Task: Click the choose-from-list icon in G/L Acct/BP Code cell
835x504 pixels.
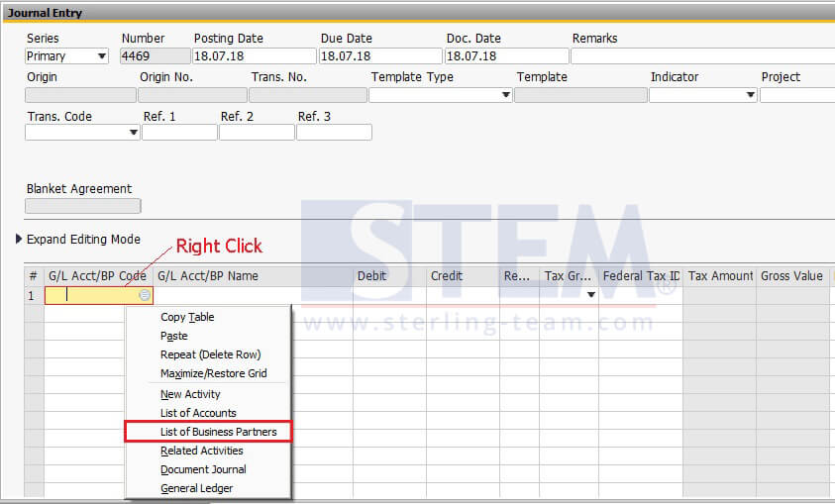Action: tap(145, 295)
